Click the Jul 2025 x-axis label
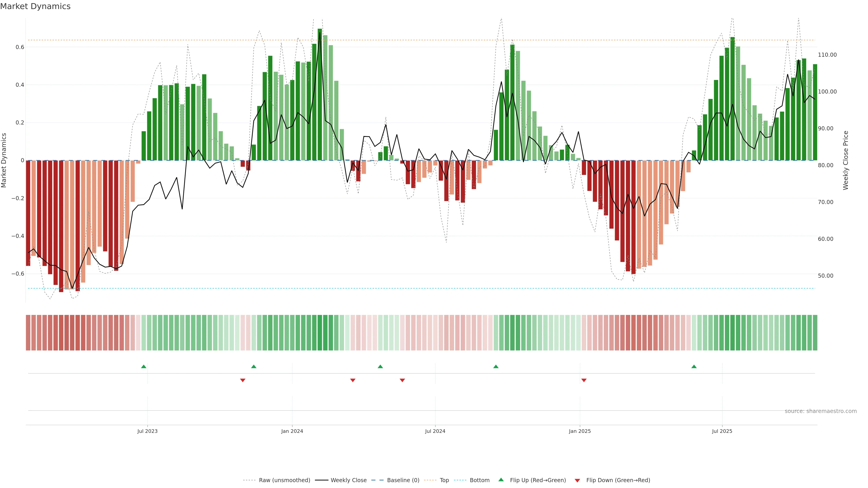868x488 pixels. click(x=722, y=431)
